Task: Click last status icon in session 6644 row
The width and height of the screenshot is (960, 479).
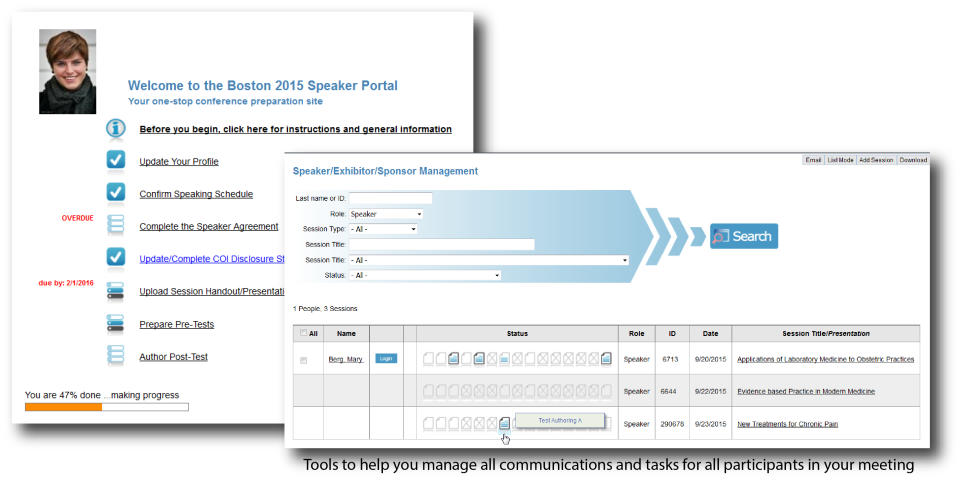Action: tap(606, 390)
